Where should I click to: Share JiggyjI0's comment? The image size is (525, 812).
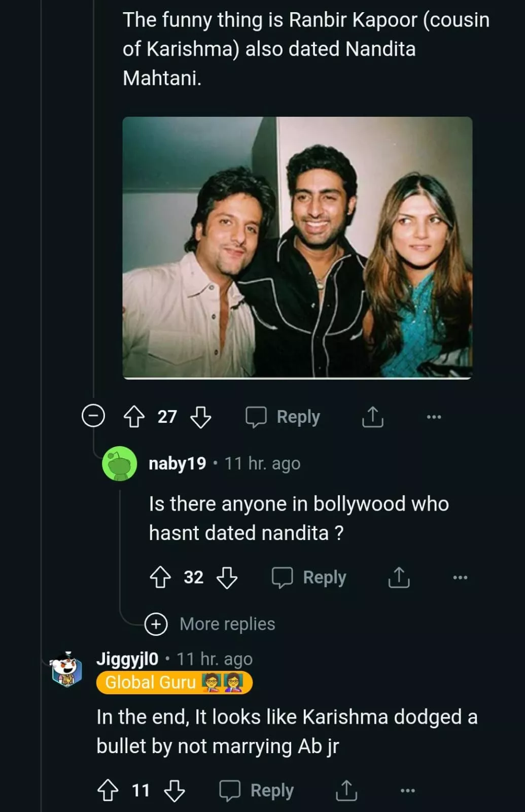tap(346, 791)
